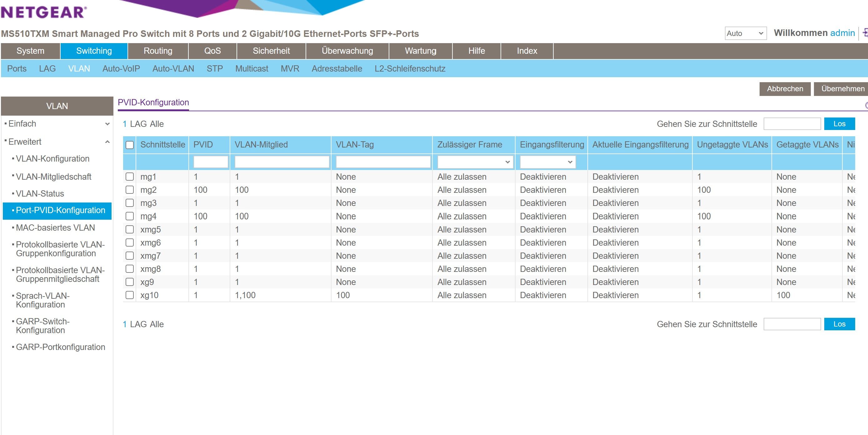This screenshot has height=435, width=868.
Task: Open the Switching main tab
Action: 94,51
